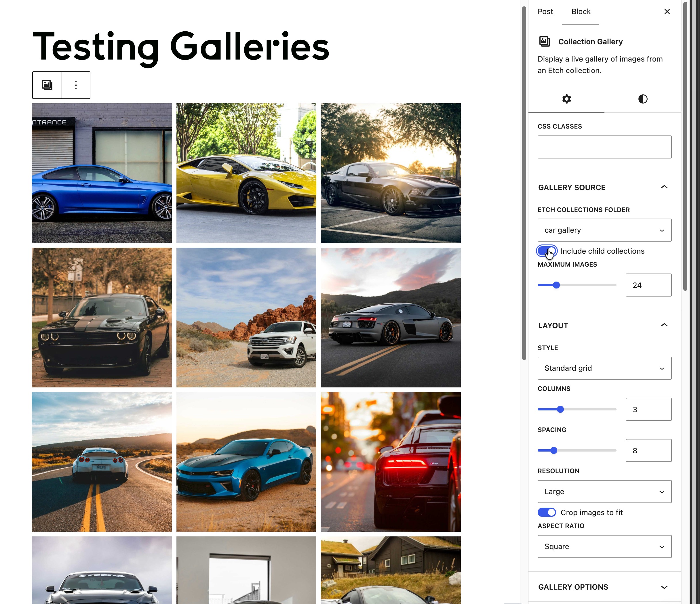Toggle Include child collections
This screenshot has width=700, height=604.
coord(547,251)
